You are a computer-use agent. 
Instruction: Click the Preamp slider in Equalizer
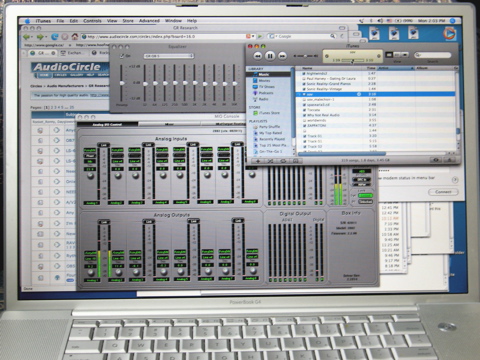(x=122, y=83)
